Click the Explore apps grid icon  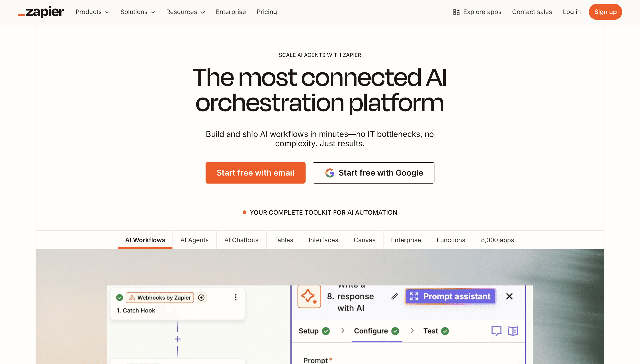pos(456,12)
